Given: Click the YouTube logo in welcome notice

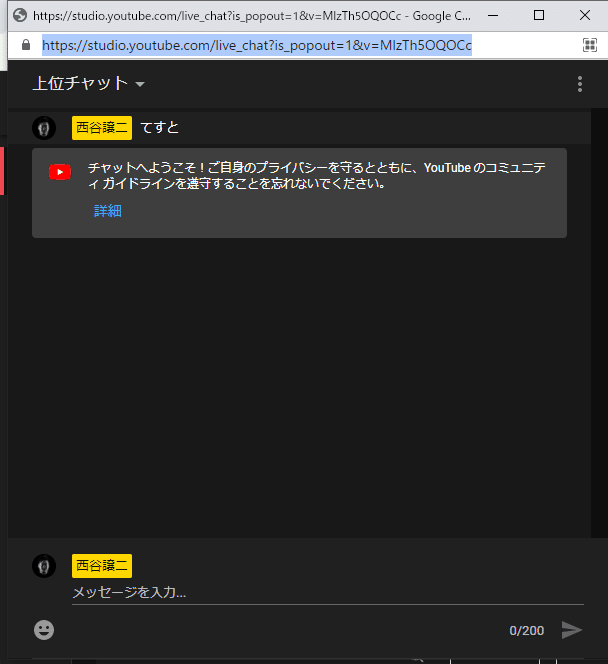Looking at the screenshot, I should 60,172.
